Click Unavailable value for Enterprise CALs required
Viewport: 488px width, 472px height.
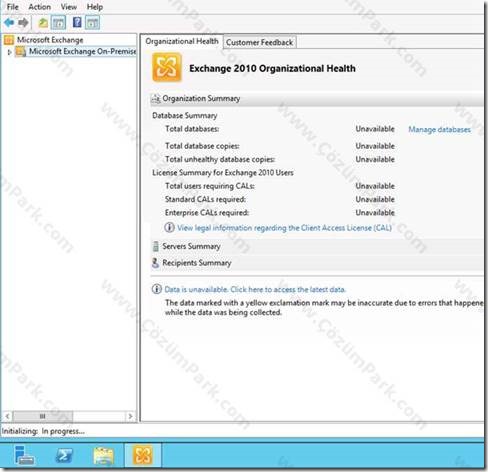tap(375, 213)
